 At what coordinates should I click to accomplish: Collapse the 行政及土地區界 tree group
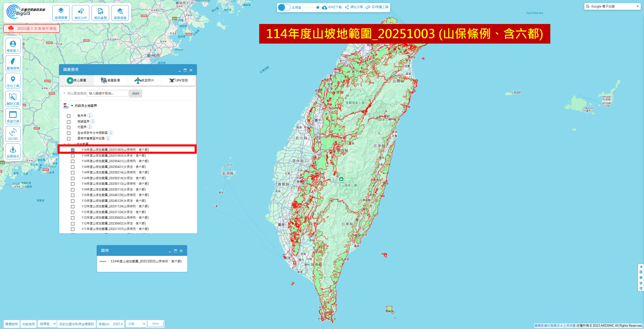click(72, 106)
